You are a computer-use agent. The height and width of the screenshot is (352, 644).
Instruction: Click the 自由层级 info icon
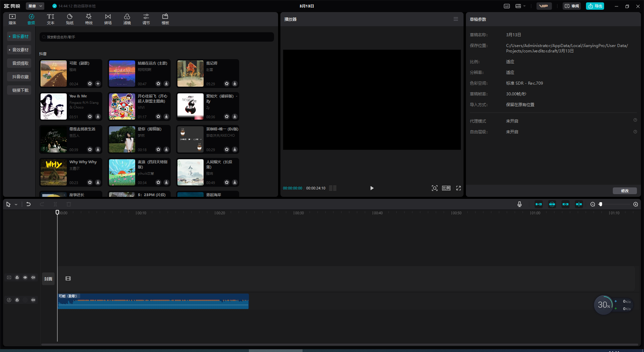pyautogui.click(x=635, y=132)
